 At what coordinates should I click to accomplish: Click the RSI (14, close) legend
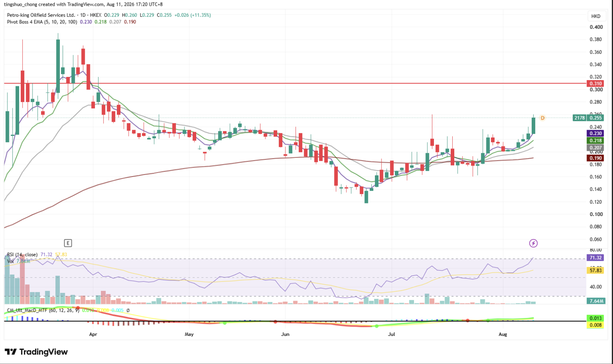click(22, 255)
